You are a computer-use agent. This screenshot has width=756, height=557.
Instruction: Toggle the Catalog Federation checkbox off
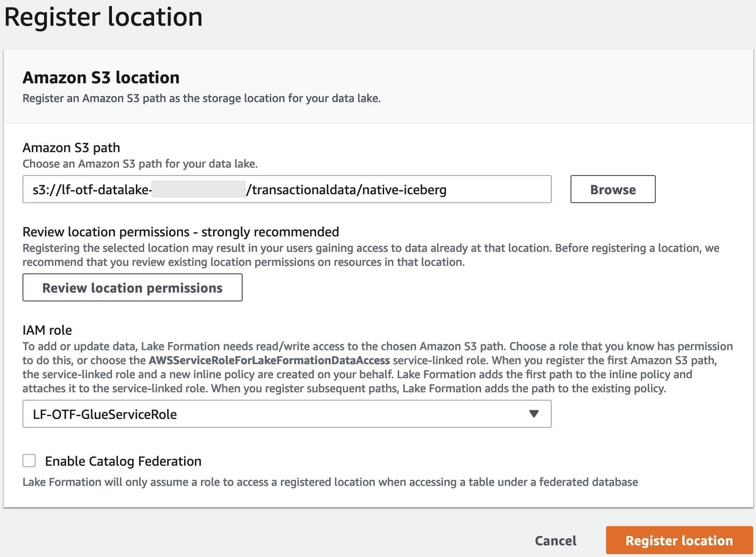click(x=29, y=461)
